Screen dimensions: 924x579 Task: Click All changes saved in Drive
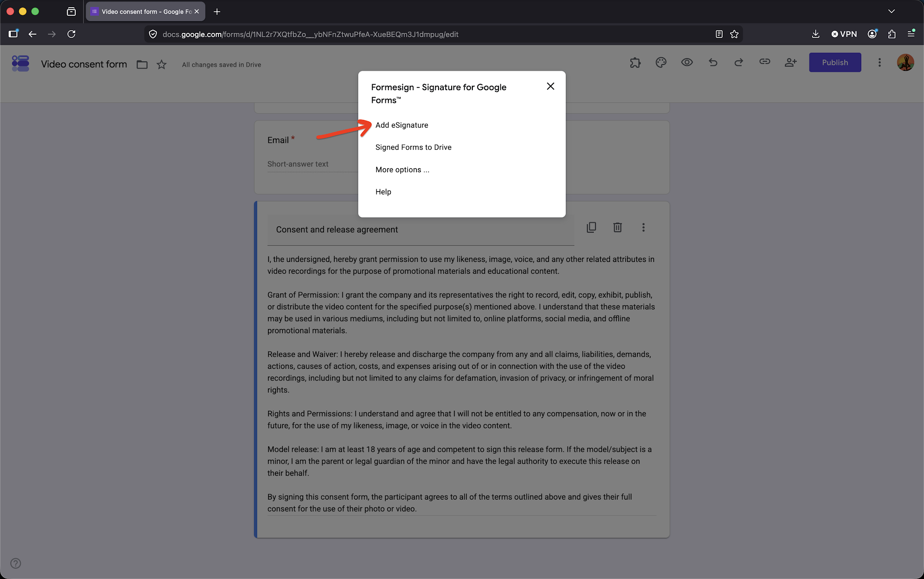click(222, 65)
